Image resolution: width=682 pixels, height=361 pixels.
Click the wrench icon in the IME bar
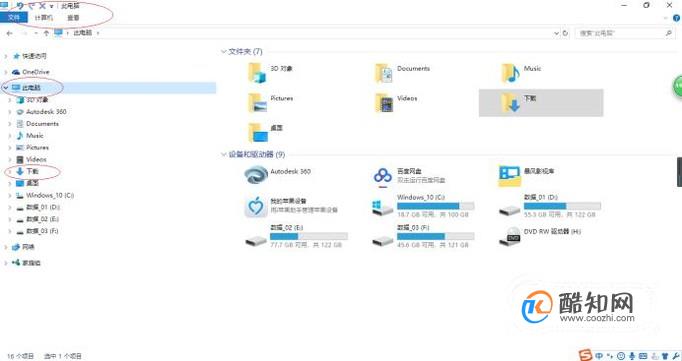pos(675,356)
